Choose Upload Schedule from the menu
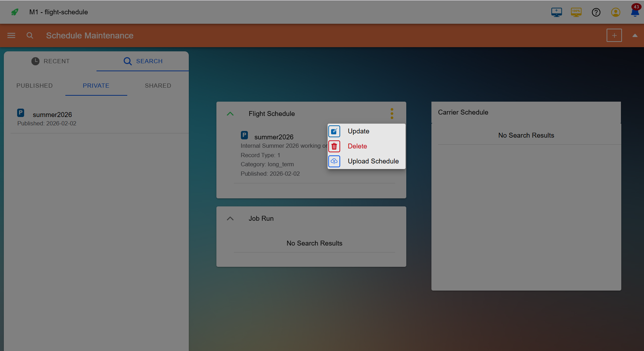 click(x=373, y=161)
